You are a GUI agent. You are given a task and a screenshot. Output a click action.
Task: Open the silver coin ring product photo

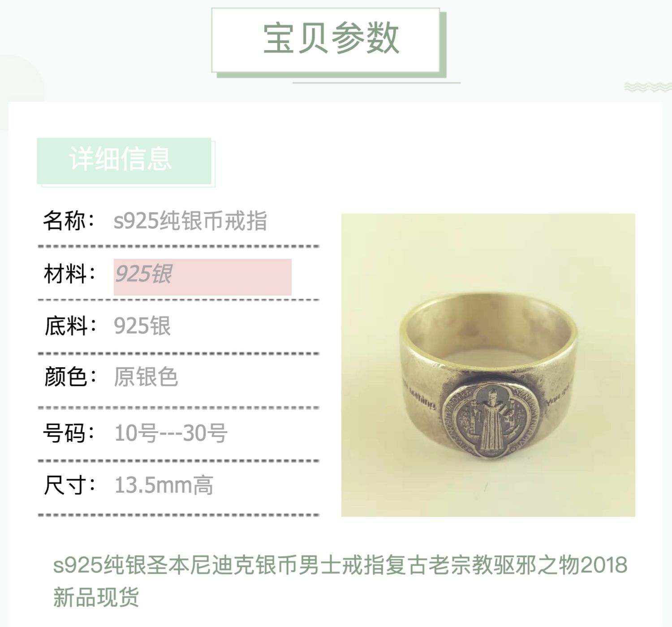[x=488, y=365]
